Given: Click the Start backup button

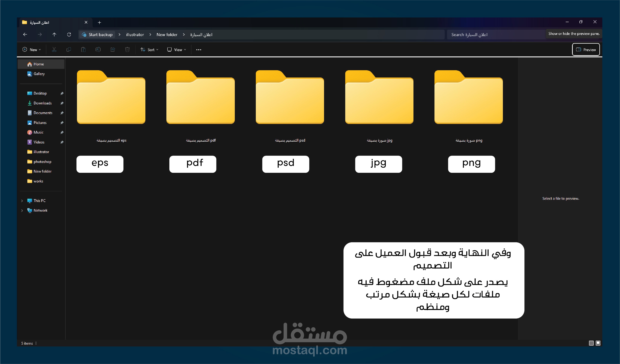Looking at the screenshot, I should click(97, 35).
